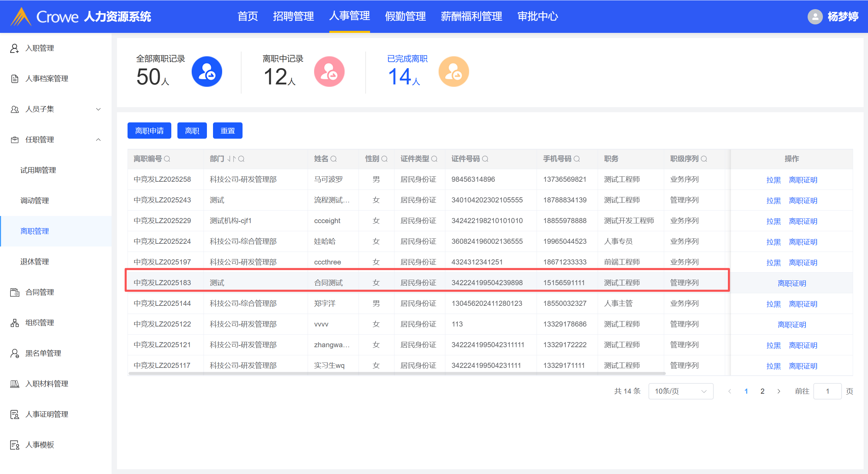
Task: Click the pink 离职中记录 circle icon
Action: (x=329, y=72)
